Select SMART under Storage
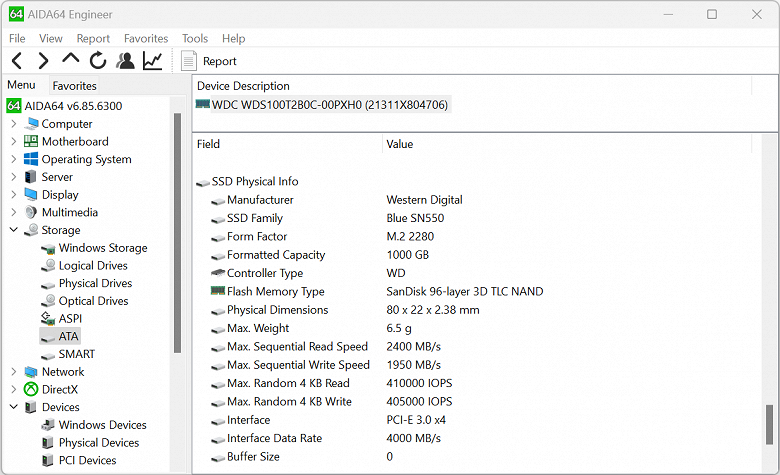 pos(76,354)
